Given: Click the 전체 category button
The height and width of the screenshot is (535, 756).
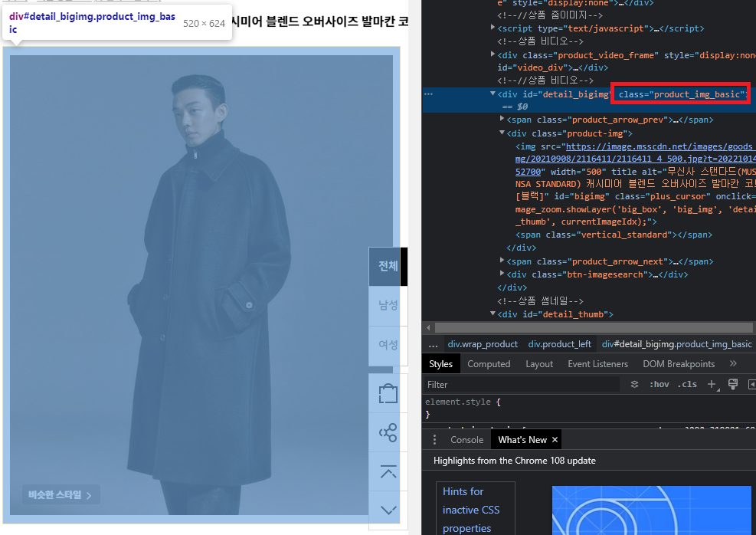Looking at the screenshot, I should (x=388, y=266).
